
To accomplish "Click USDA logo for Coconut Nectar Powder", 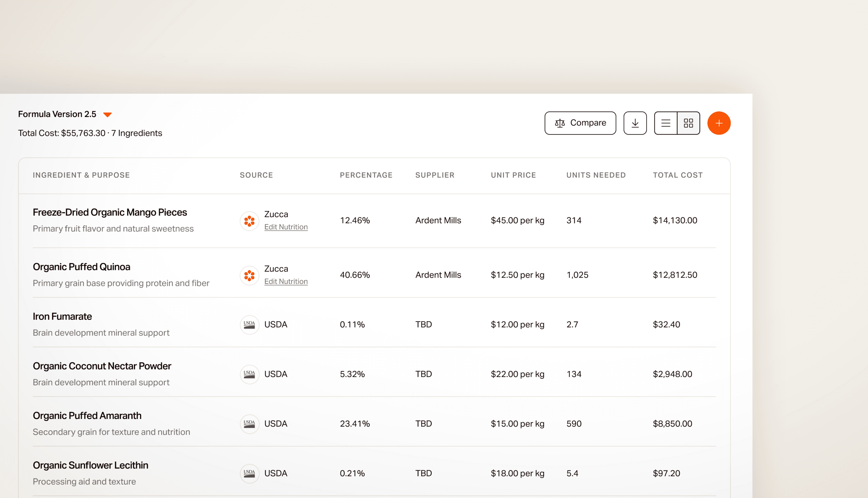I will click(249, 374).
